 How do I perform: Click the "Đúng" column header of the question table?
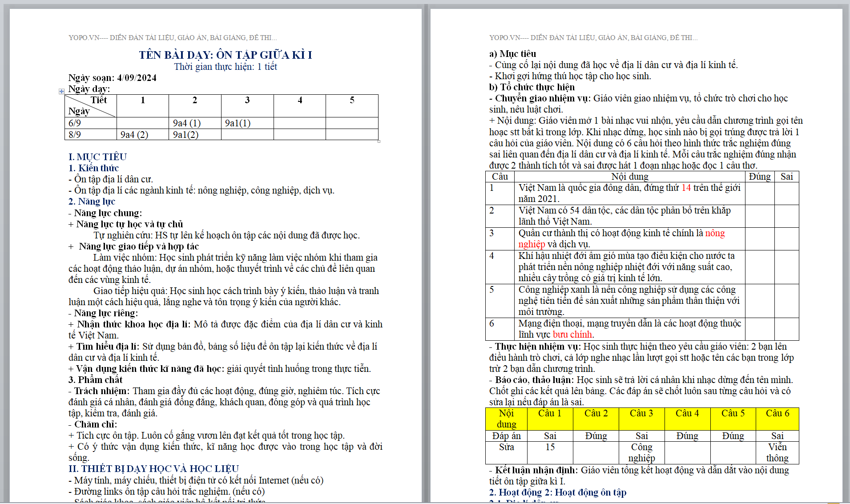760,177
